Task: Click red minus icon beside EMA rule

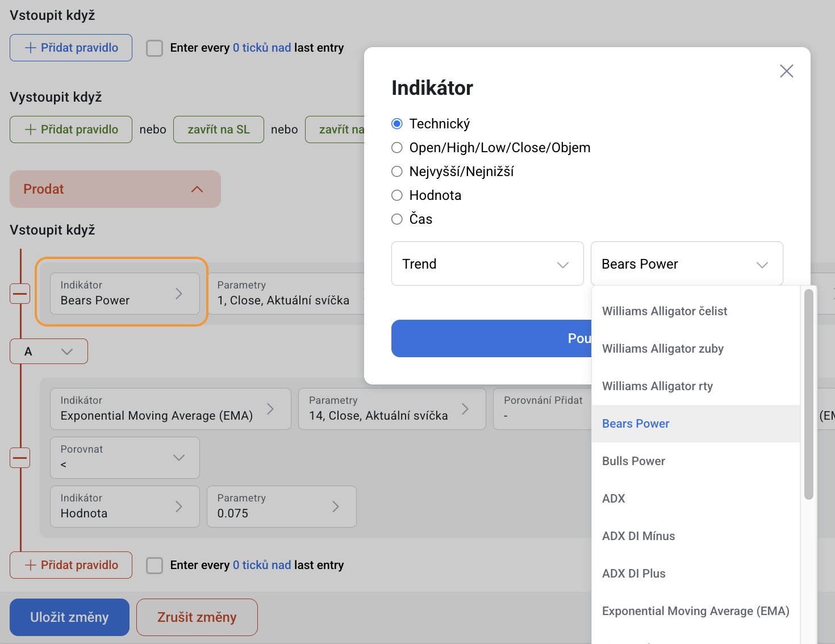Action: click(x=20, y=458)
